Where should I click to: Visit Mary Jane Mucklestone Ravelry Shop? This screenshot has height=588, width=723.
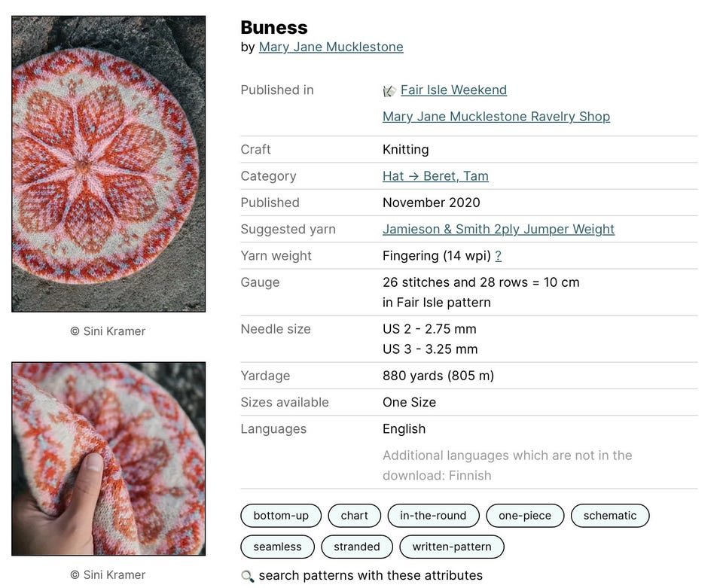(x=496, y=117)
